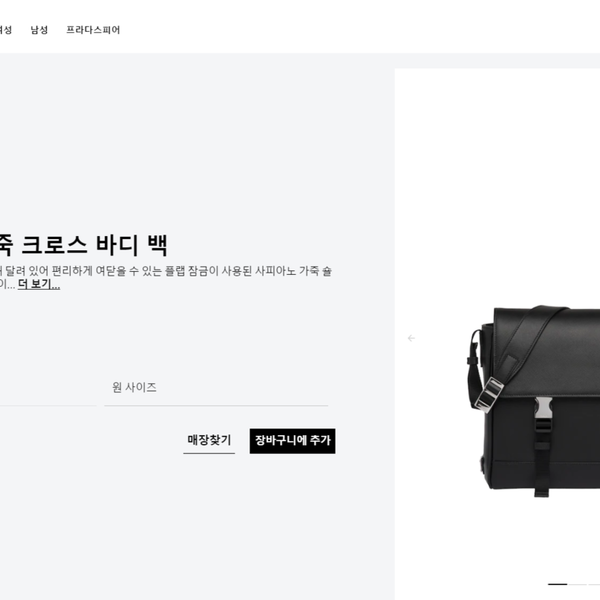Click the product description text about 사피아노 가죽
Viewport: 600px width, 600px height.
166,277
